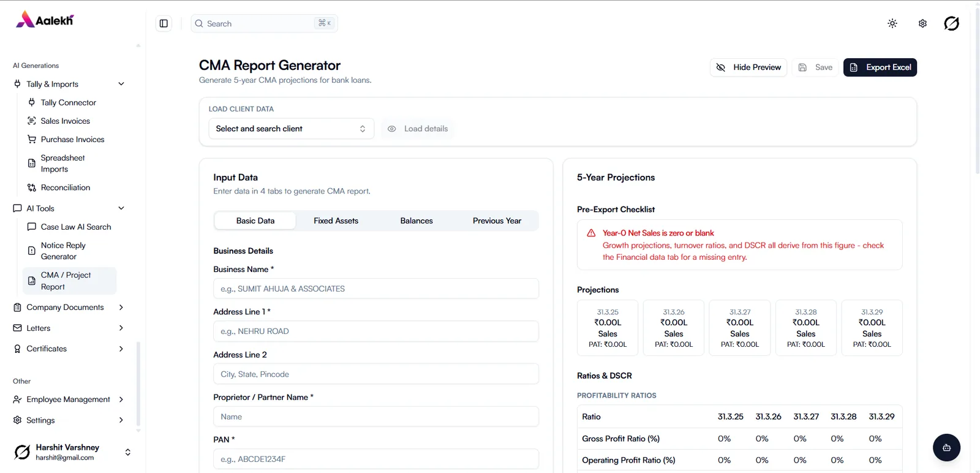The width and height of the screenshot is (980, 473).
Task: Click the PAN input field
Action: pyautogui.click(x=376, y=459)
